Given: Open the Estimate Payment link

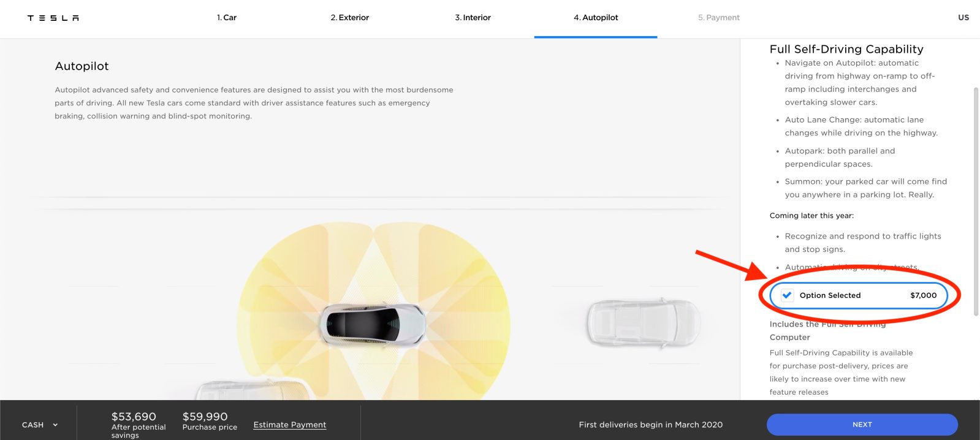Looking at the screenshot, I should [x=290, y=425].
